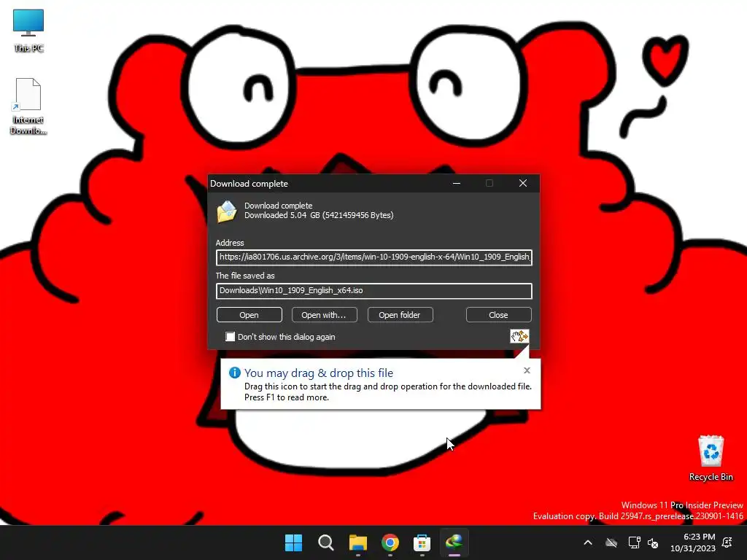Viewport: 747px width, 560px height.
Task: Click the OneDrive cloud tray icon
Action: tap(611, 542)
